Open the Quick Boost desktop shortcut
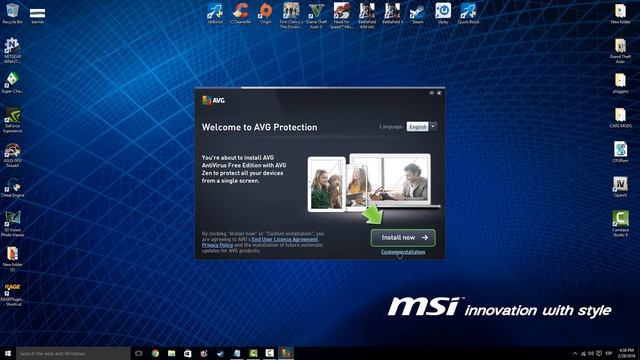The width and height of the screenshot is (640, 360). (x=468, y=13)
